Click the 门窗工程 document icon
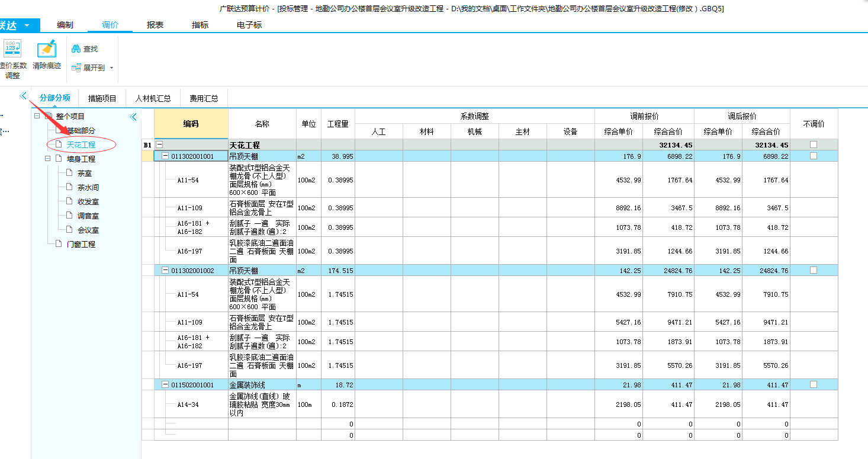Viewport: 868px width, 459px height. coord(59,244)
